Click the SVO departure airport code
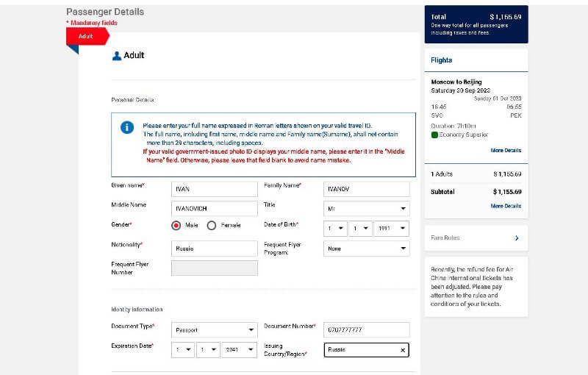 coord(437,115)
